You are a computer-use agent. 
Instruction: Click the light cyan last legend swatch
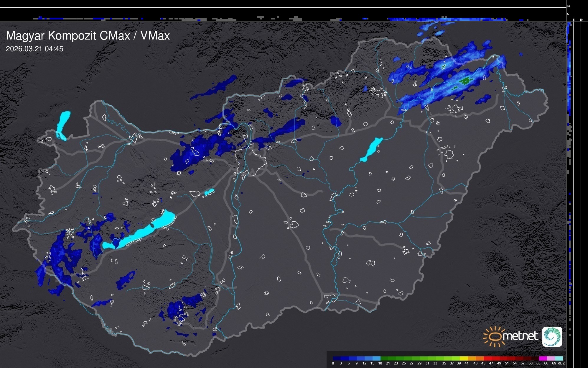pos(559,358)
